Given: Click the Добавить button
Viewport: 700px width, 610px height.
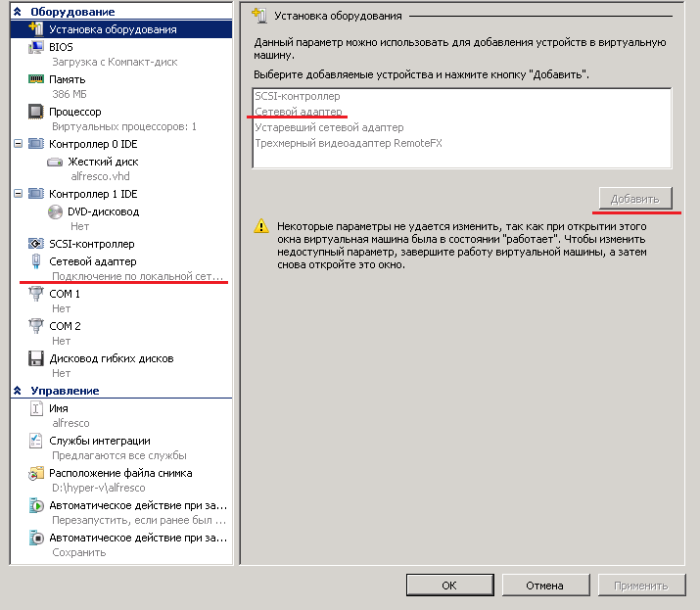Looking at the screenshot, I should click(635, 198).
